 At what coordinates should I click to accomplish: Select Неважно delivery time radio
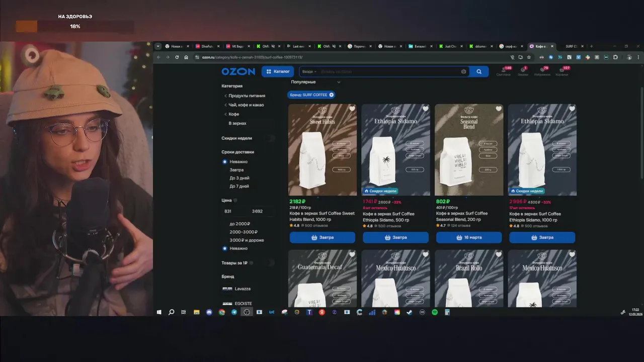click(225, 162)
